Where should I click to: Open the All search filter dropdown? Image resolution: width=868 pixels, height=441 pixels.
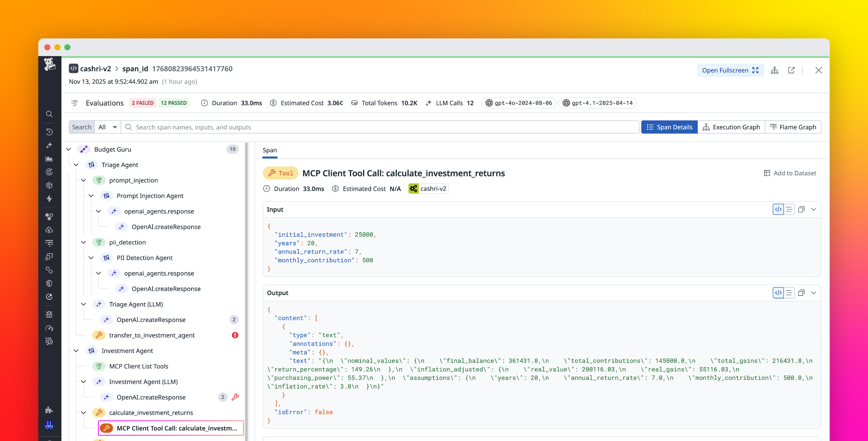coord(107,127)
